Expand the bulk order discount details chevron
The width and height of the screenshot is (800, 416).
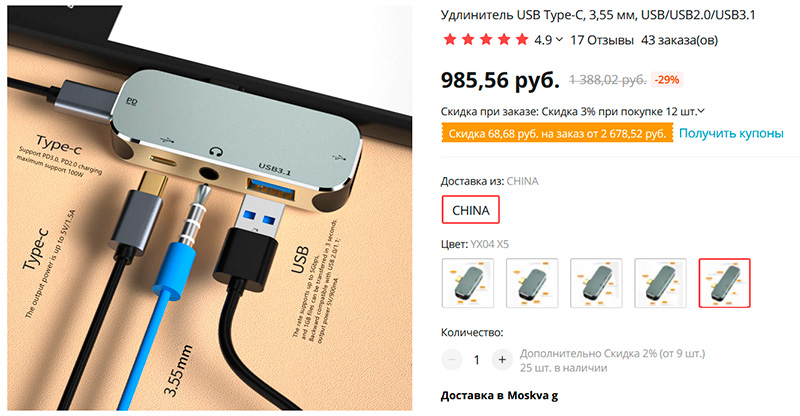point(702,111)
